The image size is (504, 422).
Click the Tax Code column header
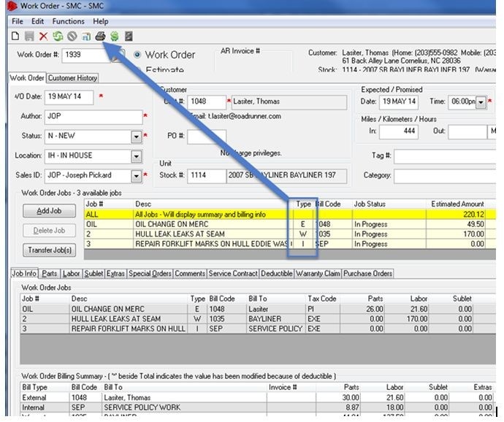point(322,299)
